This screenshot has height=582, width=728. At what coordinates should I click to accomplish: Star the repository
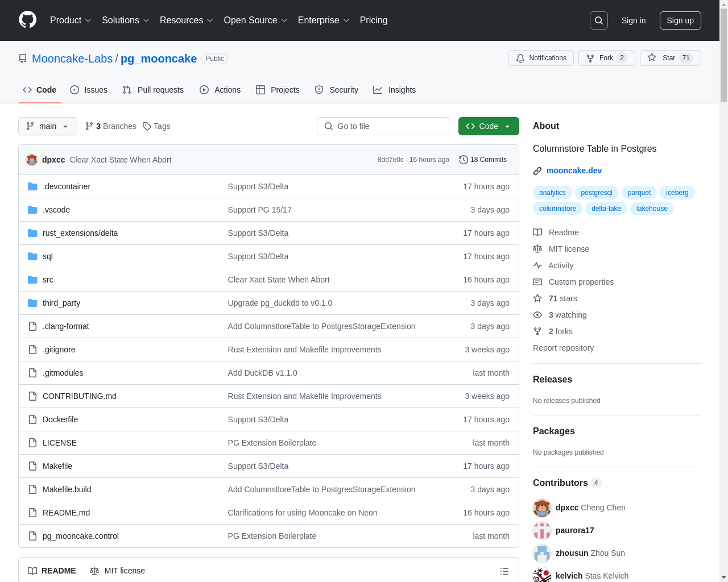tap(670, 58)
